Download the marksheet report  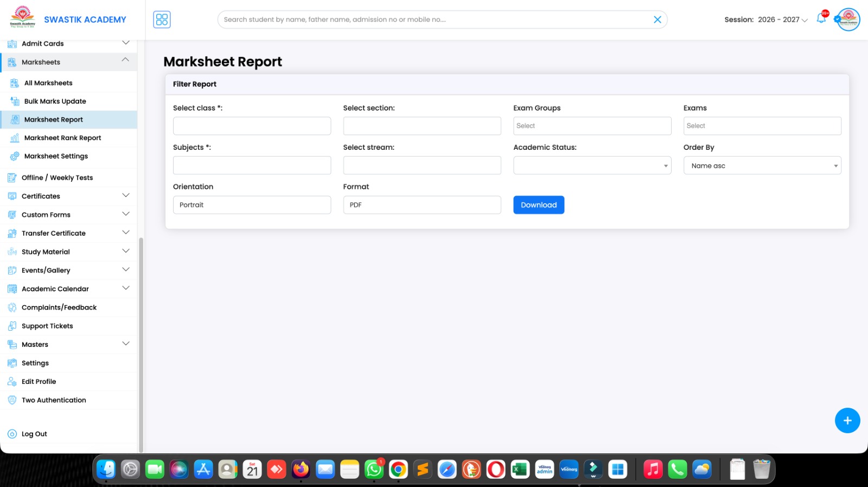539,205
